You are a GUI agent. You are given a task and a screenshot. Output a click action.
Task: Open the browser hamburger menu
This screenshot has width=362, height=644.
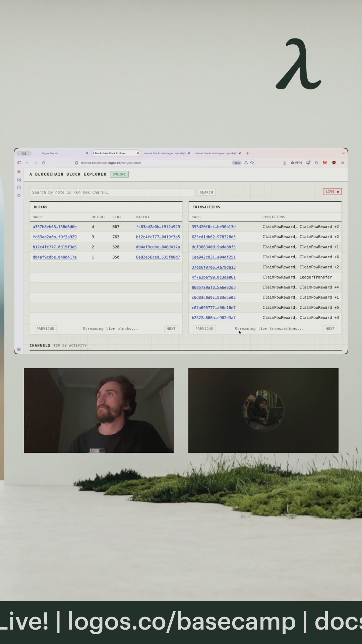[x=343, y=163]
